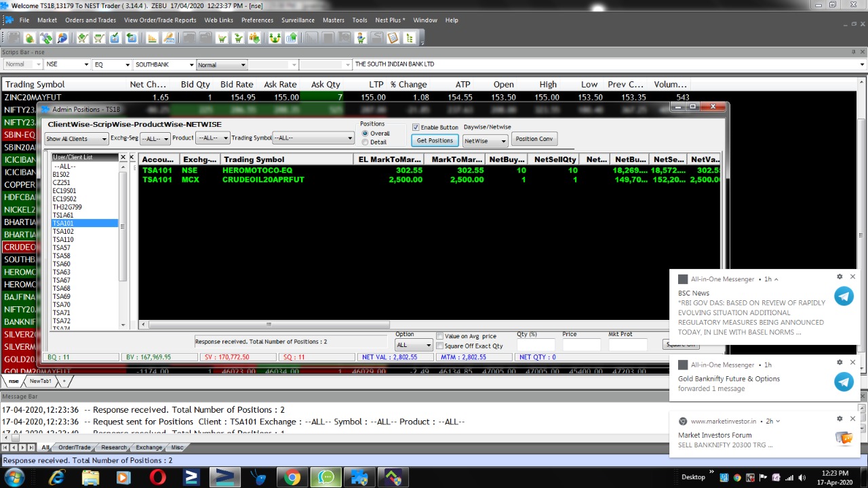Check Square Off Exact Qty option
868x488 pixels.
[x=440, y=346]
